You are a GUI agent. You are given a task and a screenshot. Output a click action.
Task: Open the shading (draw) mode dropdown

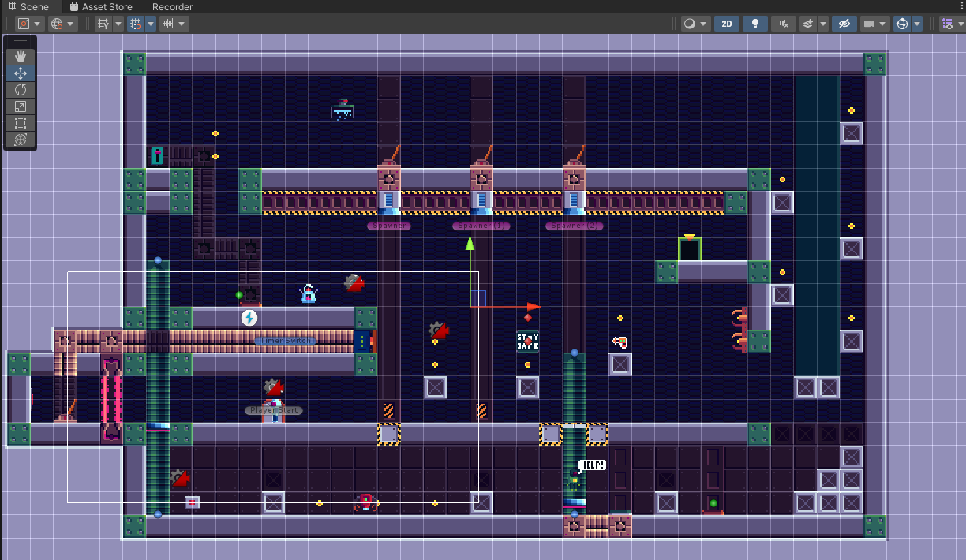tap(695, 24)
